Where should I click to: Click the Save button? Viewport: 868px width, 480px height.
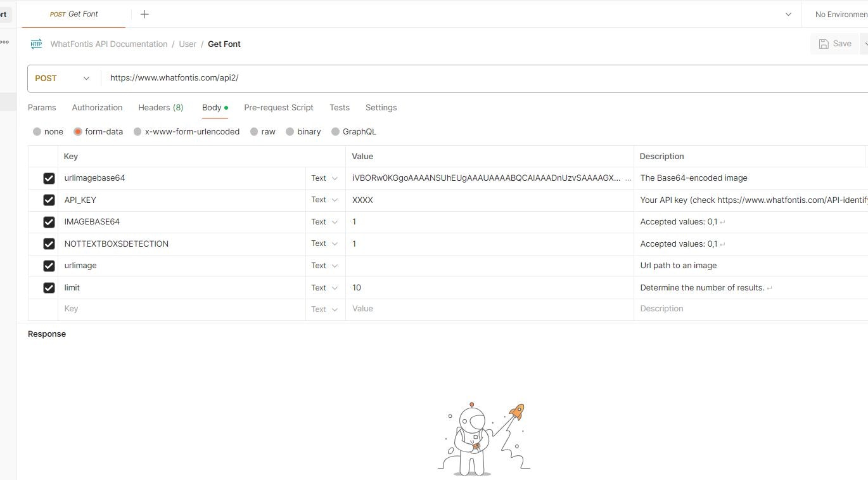click(835, 44)
